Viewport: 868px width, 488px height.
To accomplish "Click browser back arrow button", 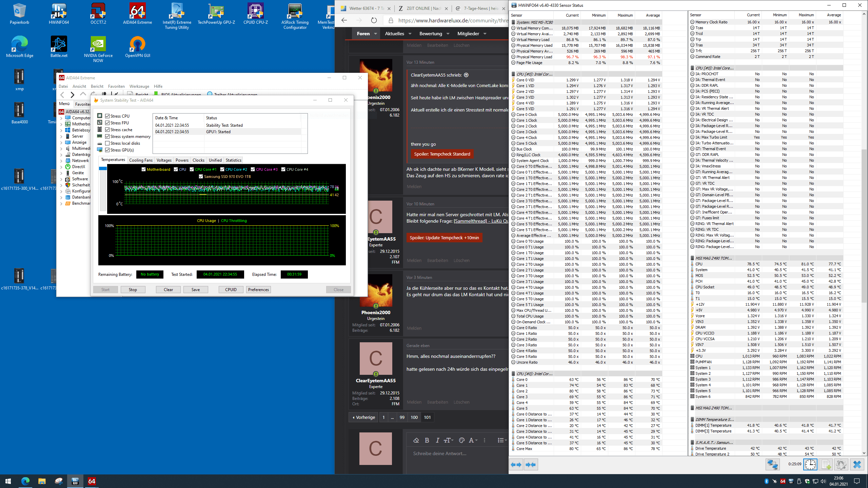I will coord(344,20).
